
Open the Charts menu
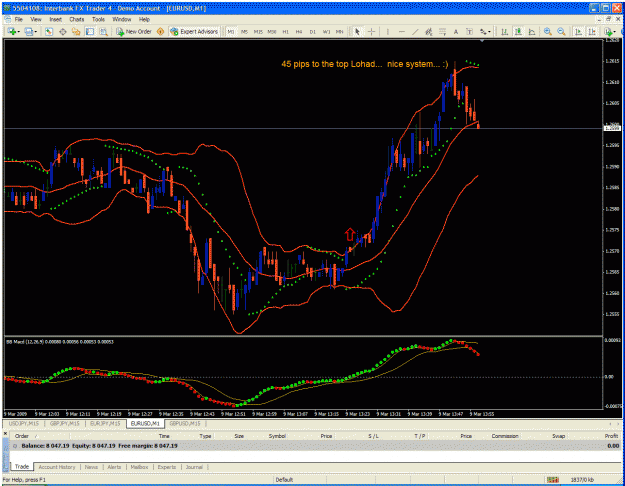77,19
